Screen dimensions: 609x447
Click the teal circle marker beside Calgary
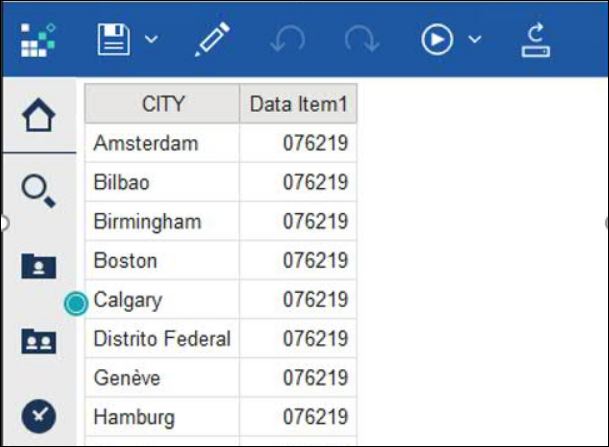(x=76, y=303)
